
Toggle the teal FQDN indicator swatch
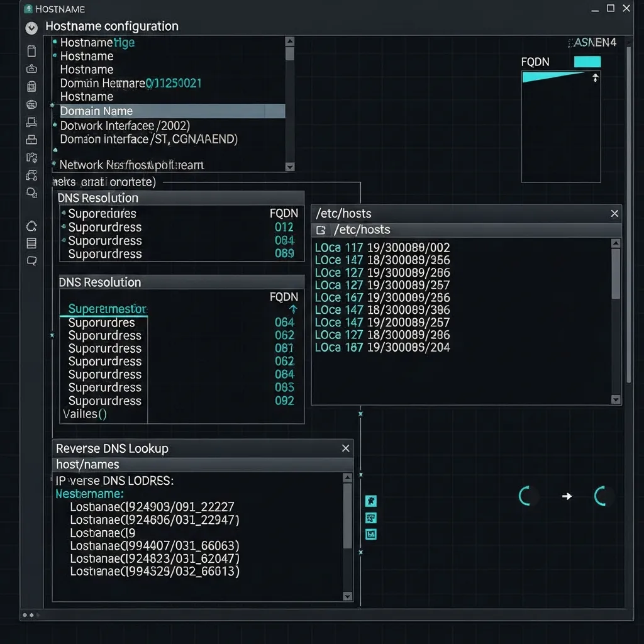point(588,62)
